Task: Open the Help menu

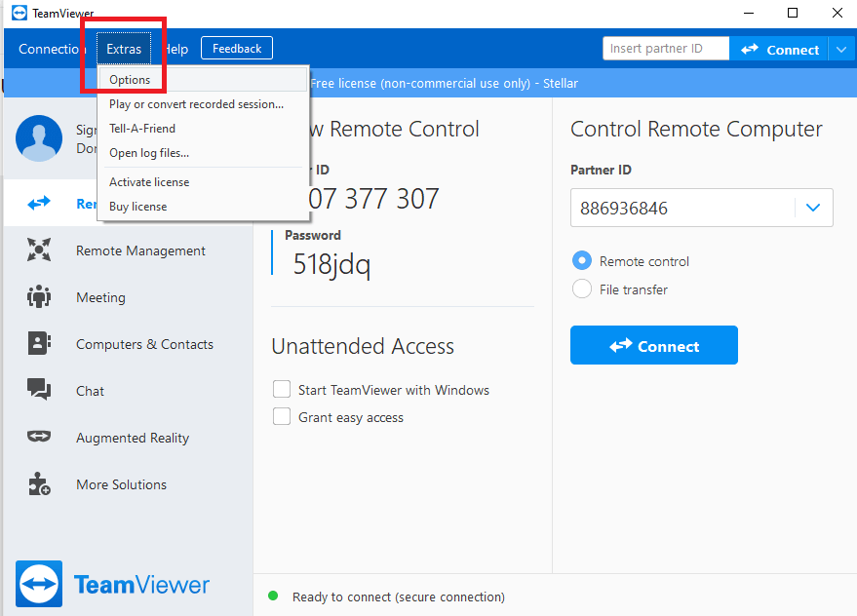Action: pos(176,49)
